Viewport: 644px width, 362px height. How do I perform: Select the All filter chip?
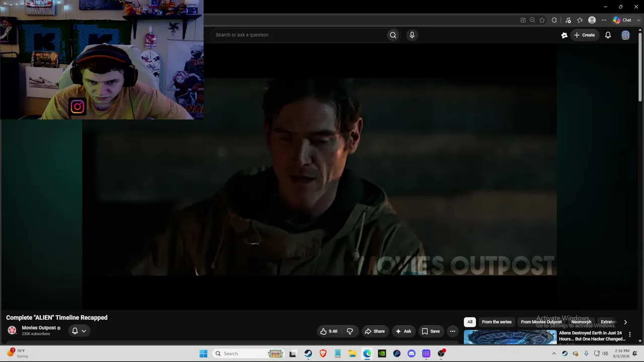pos(470,322)
